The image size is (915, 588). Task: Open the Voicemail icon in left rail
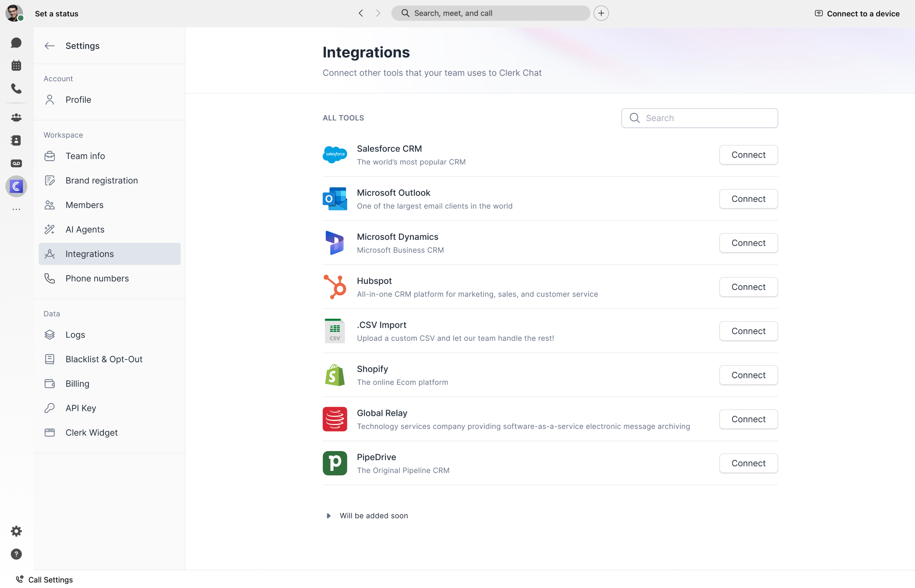point(16,163)
